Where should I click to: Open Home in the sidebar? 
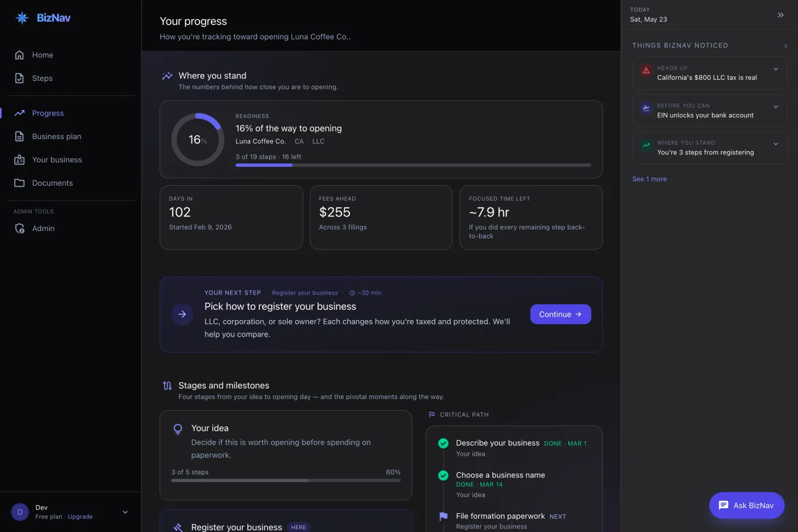(71, 55)
